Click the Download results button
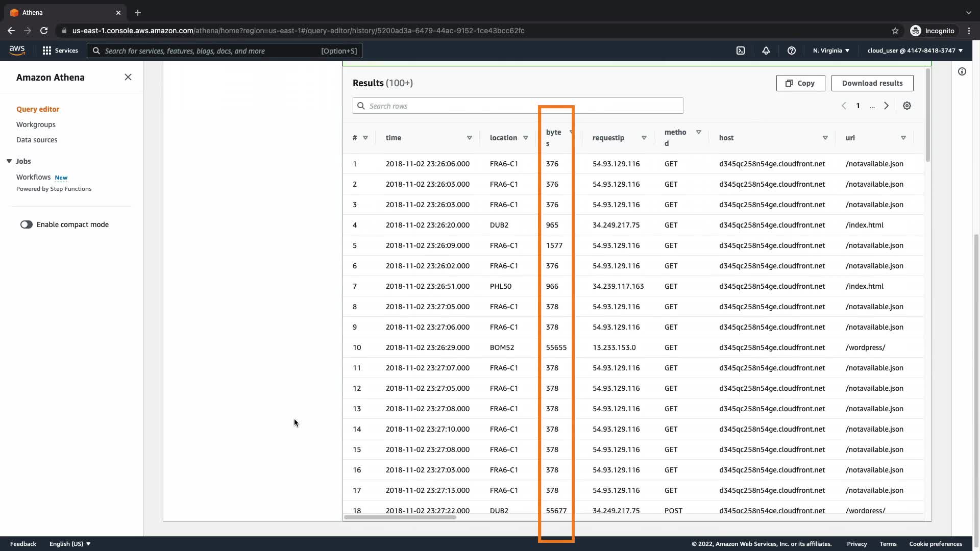The height and width of the screenshot is (551, 980). click(x=872, y=83)
